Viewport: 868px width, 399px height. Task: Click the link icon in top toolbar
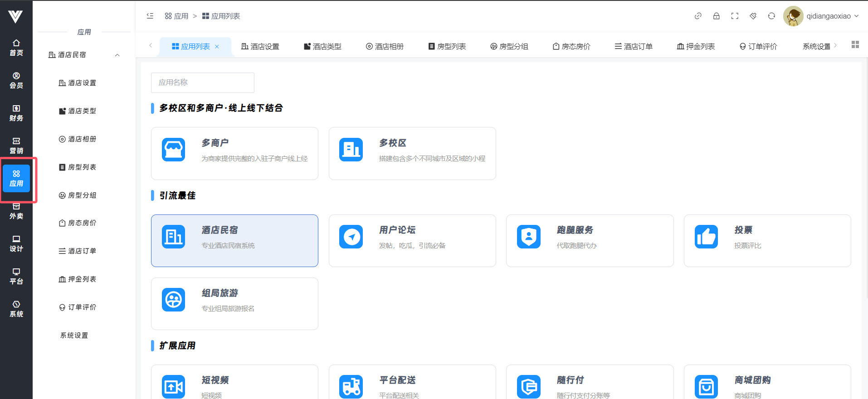698,16
